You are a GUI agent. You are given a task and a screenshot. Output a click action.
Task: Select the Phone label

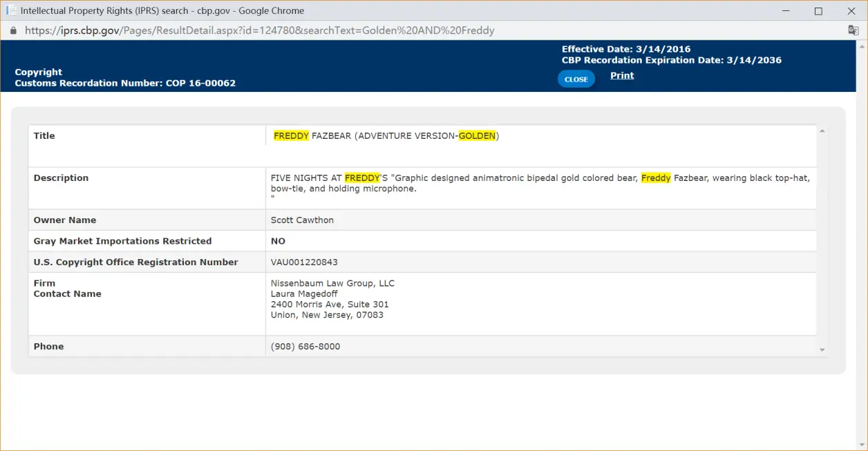tap(48, 347)
